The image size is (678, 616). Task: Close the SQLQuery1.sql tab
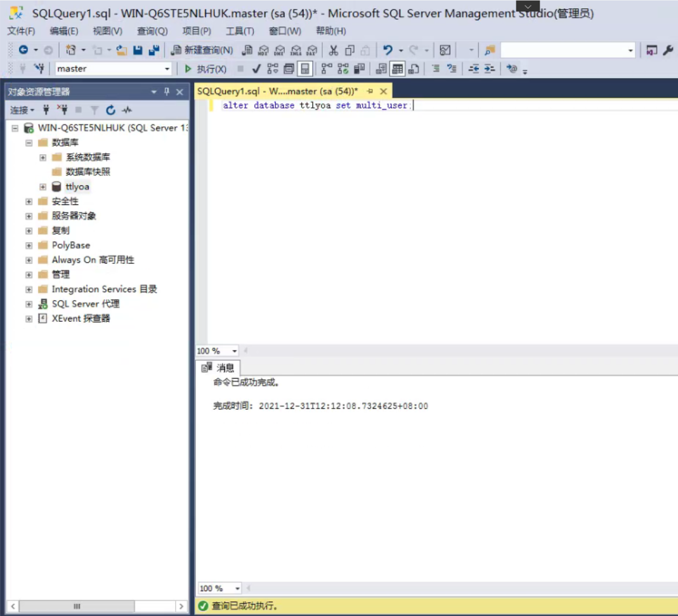click(x=384, y=91)
